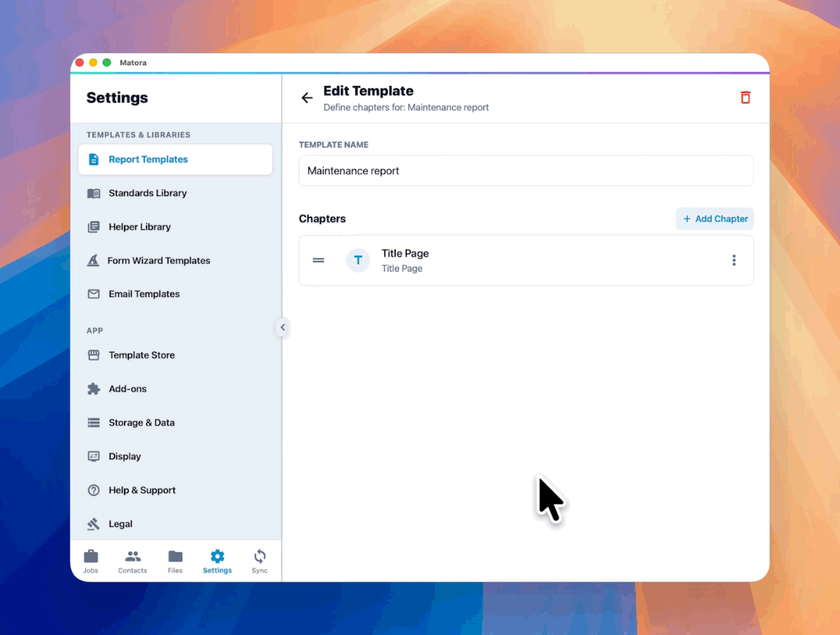Screen dimensions: 840x635
Task: Select Helper Library in the sidebar
Action: (x=175, y=226)
